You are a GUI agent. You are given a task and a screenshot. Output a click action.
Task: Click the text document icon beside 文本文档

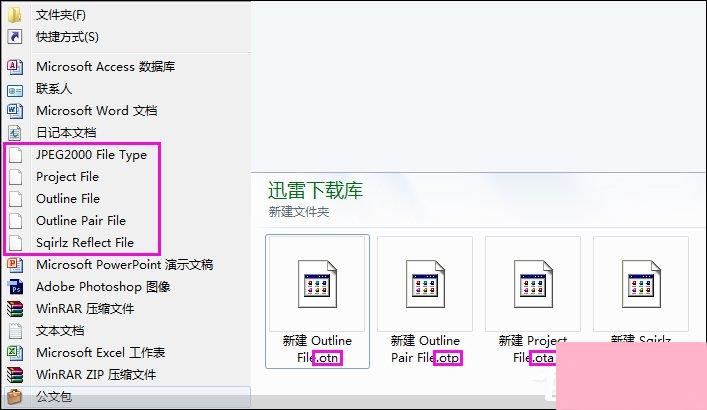tap(15, 331)
